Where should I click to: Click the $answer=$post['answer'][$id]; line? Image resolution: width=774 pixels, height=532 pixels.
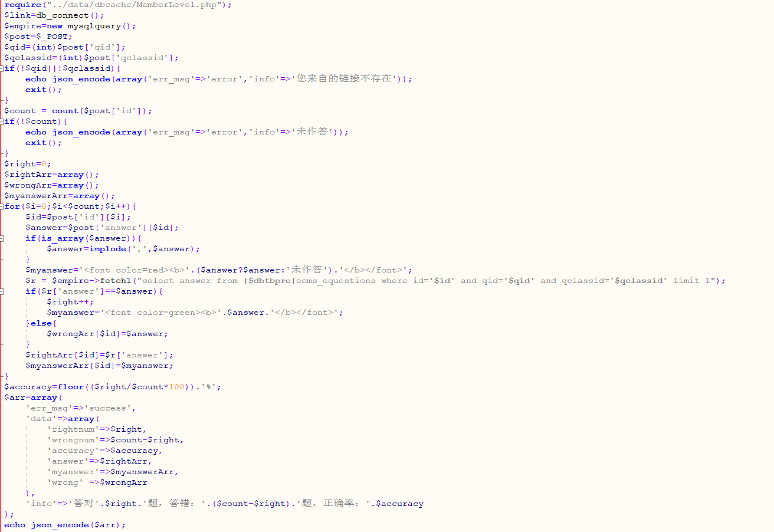[x=102, y=228]
